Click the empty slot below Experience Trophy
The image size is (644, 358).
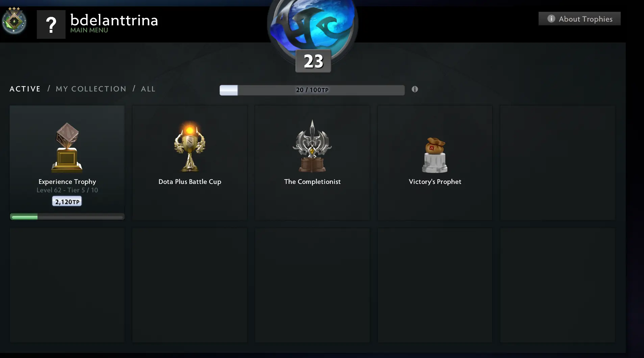coord(67,285)
